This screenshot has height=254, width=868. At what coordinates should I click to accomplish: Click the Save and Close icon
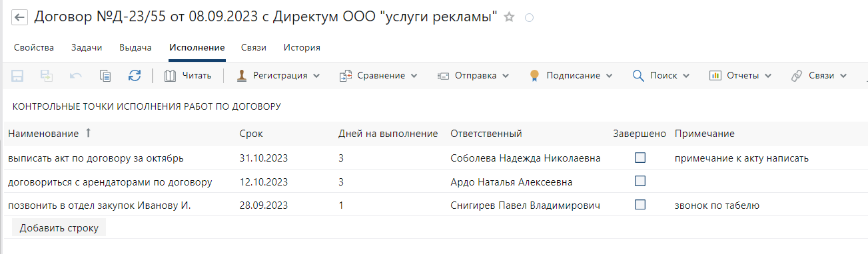click(47, 76)
